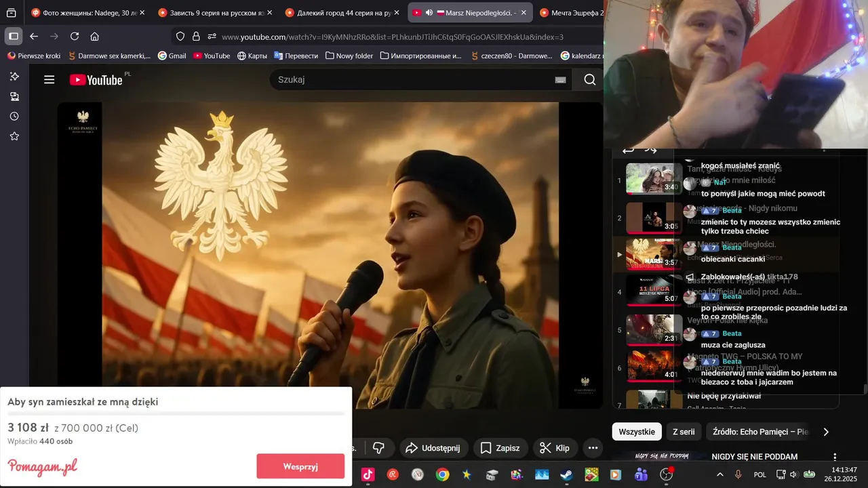Image resolution: width=868 pixels, height=488 pixels.
Task: Toggle playlist loop icon
Action: coord(628,150)
